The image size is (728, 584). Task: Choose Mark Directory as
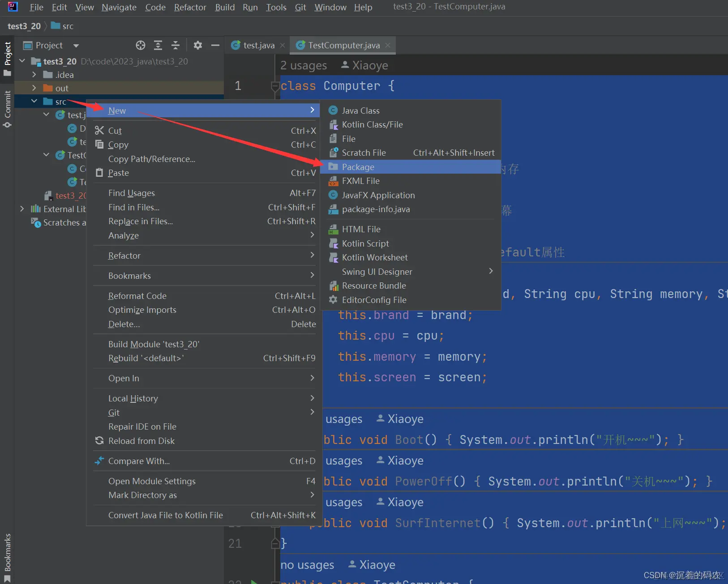point(203,495)
